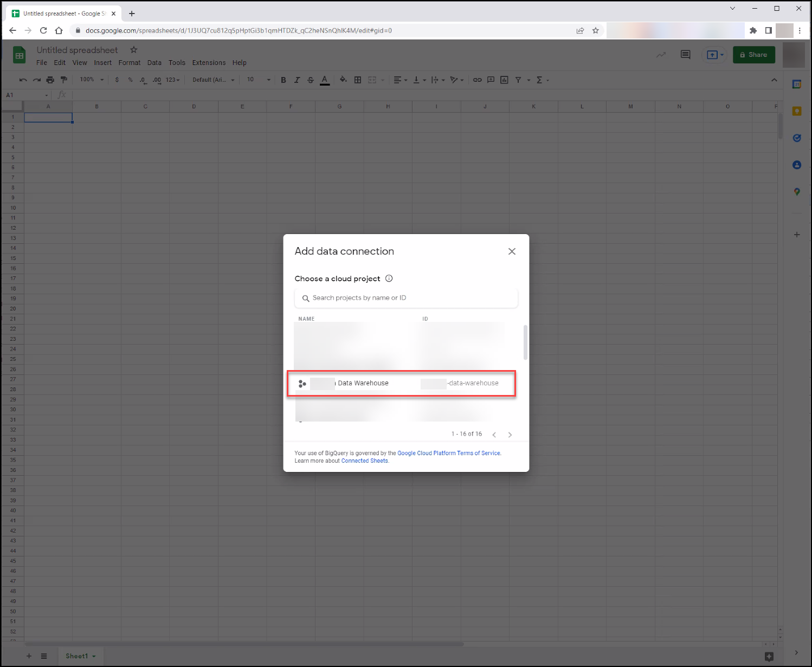812x667 pixels.
Task: Go to next page of projects
Action: [x=510, y=435]
